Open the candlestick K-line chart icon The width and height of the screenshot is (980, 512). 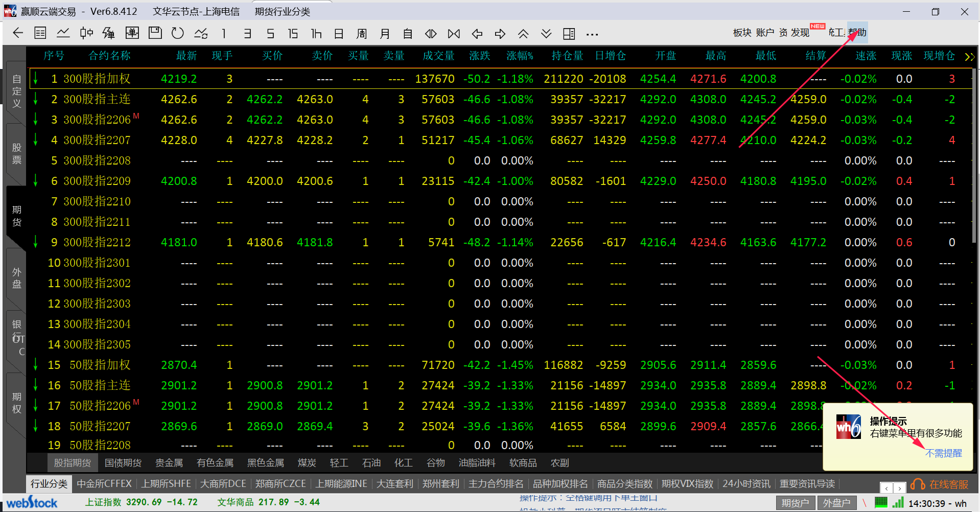point(86,33)
